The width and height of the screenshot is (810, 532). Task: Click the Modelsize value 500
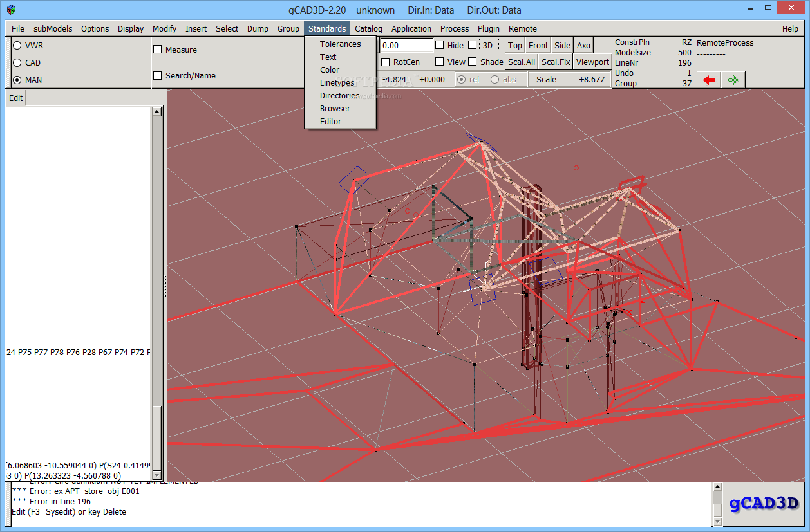click(684, 53)
